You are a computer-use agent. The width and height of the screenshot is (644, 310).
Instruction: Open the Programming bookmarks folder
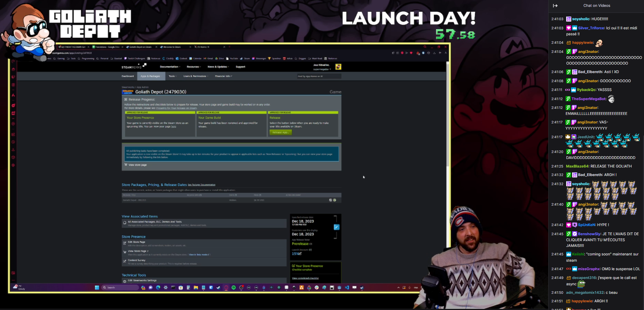pyautogui.click(x=86, y=59)
